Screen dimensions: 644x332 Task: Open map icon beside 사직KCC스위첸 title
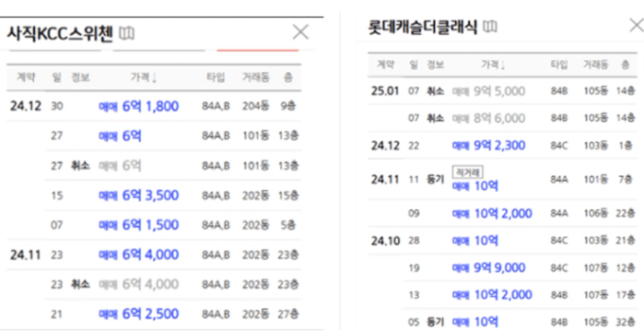point(126,33)
